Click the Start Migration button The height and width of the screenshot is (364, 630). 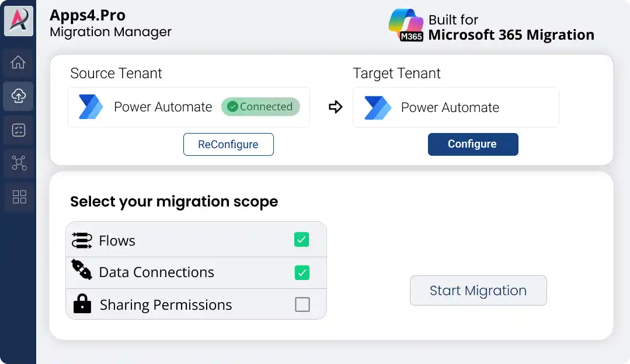pyautogui.click(x=478, y=290)
